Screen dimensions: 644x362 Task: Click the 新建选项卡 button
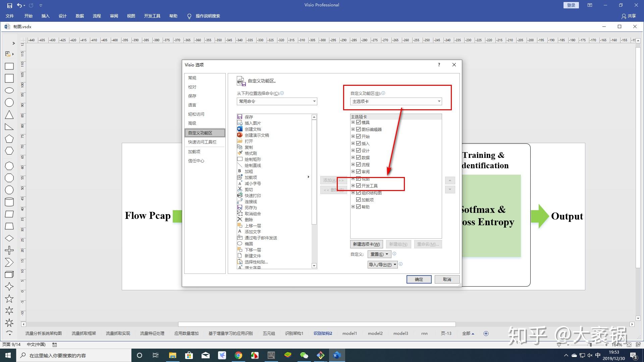click(x=366, y=244)
